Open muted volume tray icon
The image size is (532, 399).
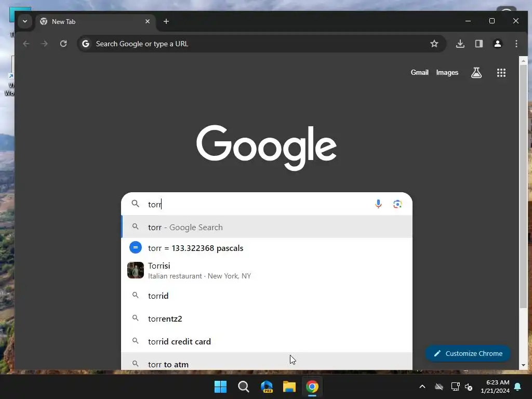pos(469,387)
